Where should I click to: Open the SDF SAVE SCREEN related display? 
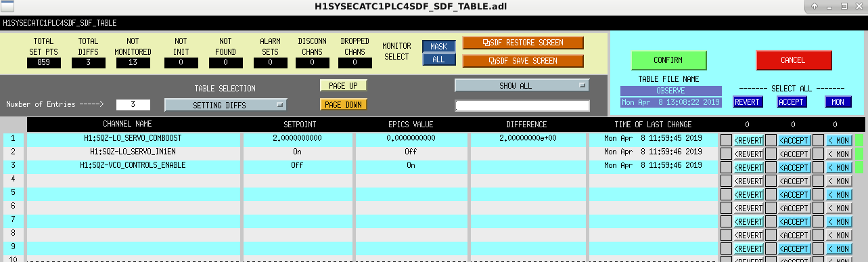pyautogui.click(x=523, y=61)
